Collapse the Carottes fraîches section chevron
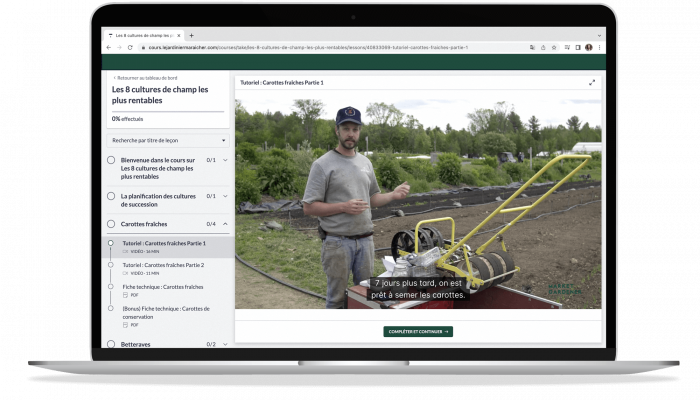 pyautogui.click(x=225, y=224)
